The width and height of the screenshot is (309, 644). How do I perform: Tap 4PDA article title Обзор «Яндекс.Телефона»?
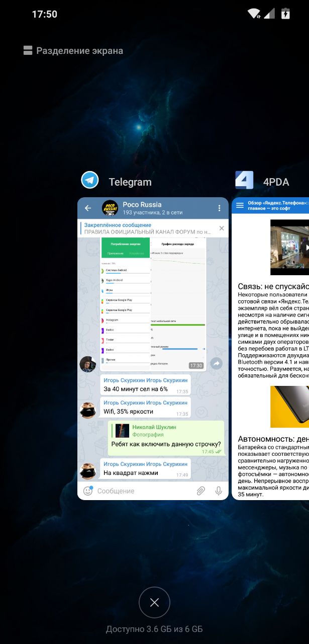pos(278,205)
